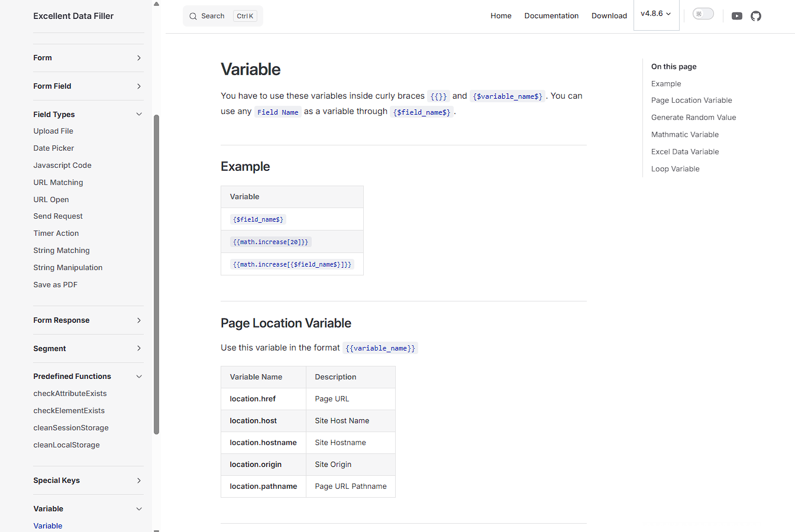Navigate to Home in top bar

(500, 16)
